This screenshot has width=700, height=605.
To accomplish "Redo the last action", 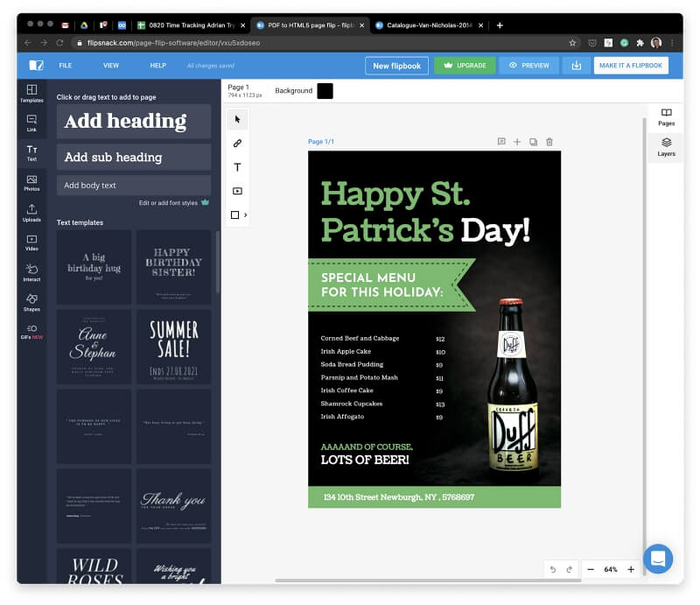I will coord(570,569).
